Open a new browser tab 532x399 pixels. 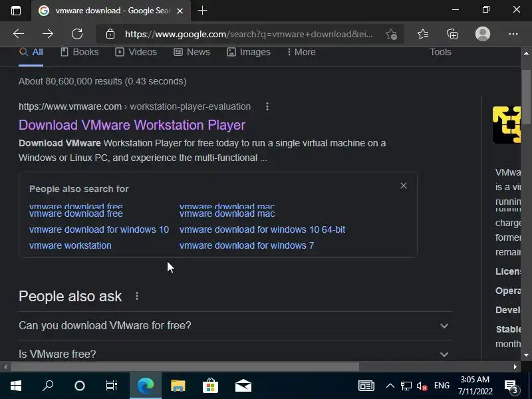pos(202,11)
